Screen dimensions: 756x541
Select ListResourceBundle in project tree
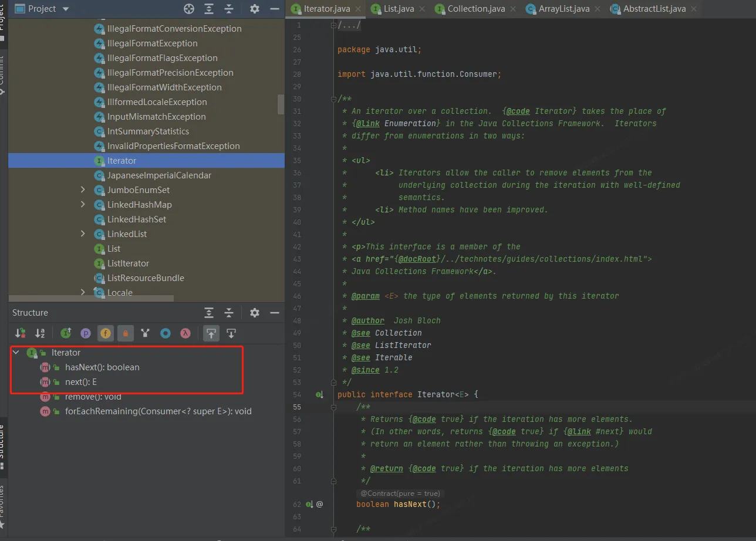tap(146, 278)
